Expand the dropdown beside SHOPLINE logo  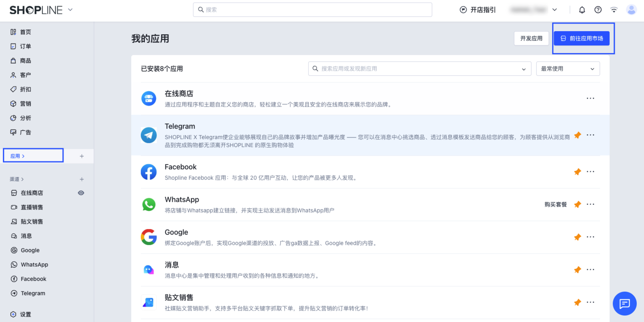(70, 10)
